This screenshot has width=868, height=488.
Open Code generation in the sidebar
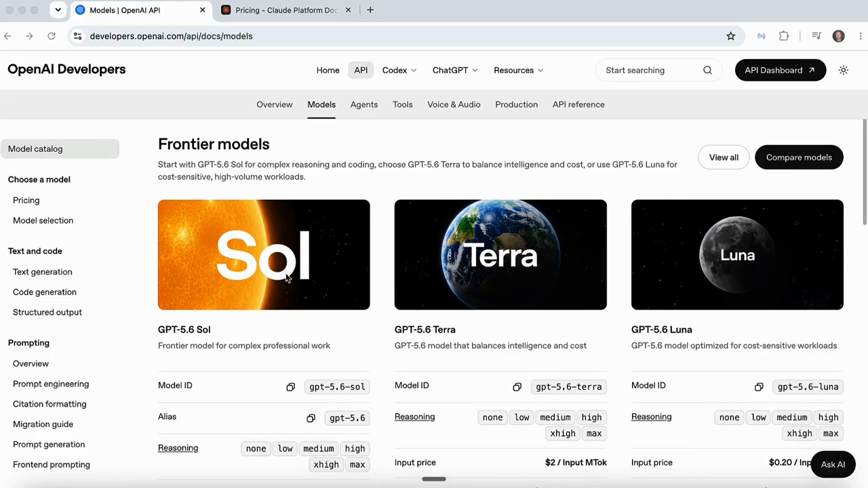(45, 292)
